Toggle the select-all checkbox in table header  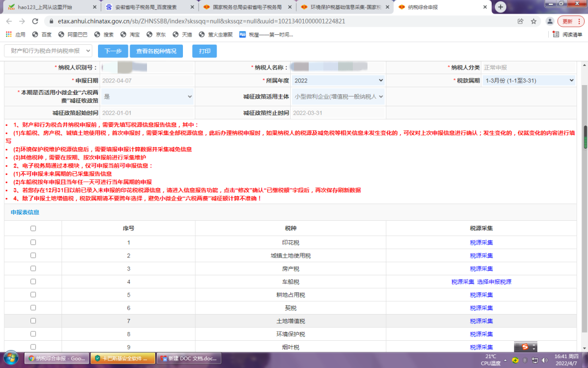[x=33, y=229]
